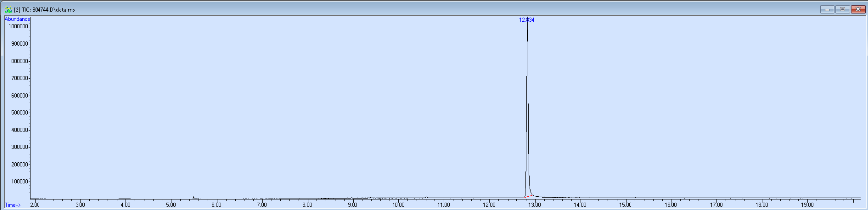Click the 10.00 time axis label
This screenshot has width=868, height=210.
pyautogui.click(x=398, y=205)
